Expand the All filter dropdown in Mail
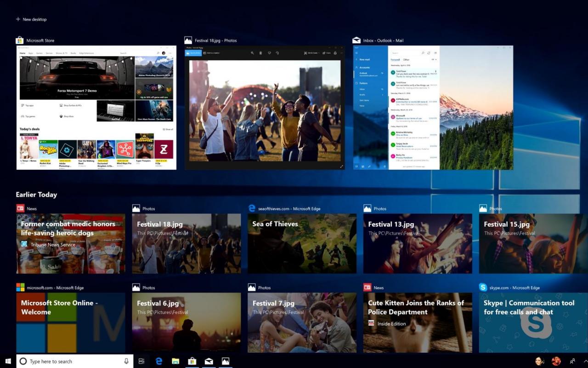Viewport: 588px width, 368px height. (x=434, y=60)
